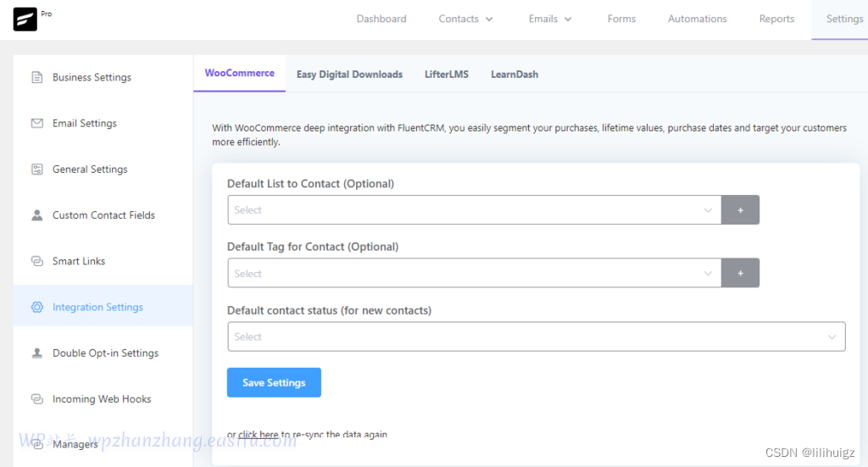
Task: Open the Default contact status dropdown
Action: (537, 336)
